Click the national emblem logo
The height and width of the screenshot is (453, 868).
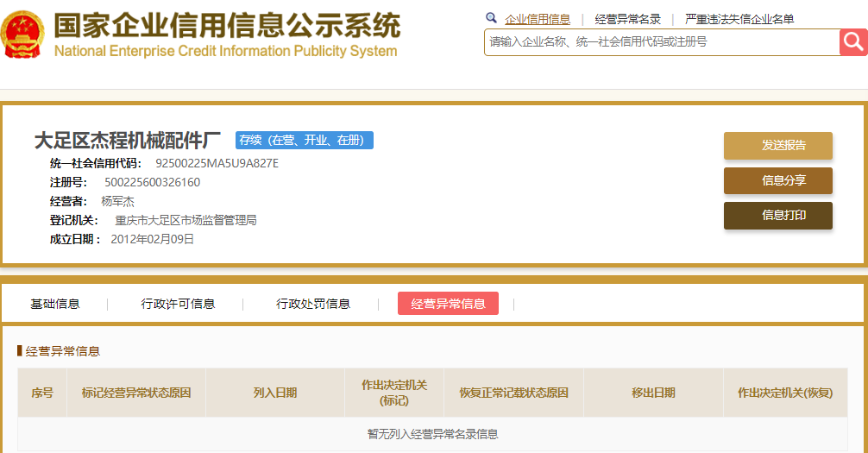click(x=22, y=35)
